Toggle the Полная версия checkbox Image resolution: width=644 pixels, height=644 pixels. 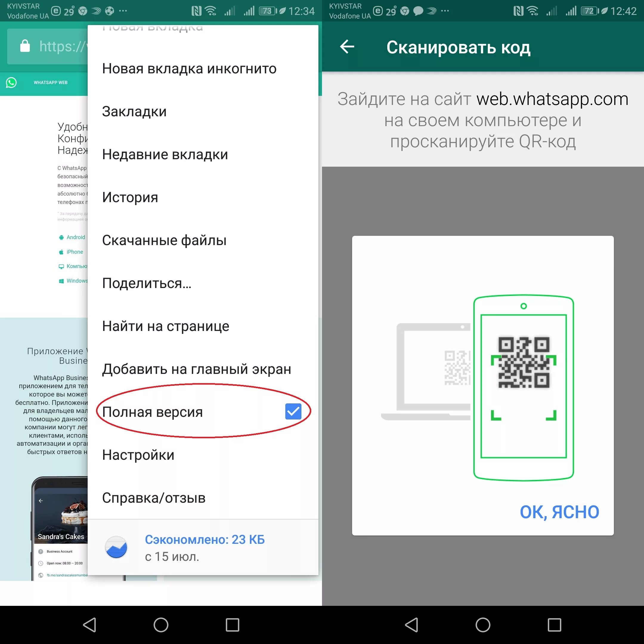tap(295, 412)
